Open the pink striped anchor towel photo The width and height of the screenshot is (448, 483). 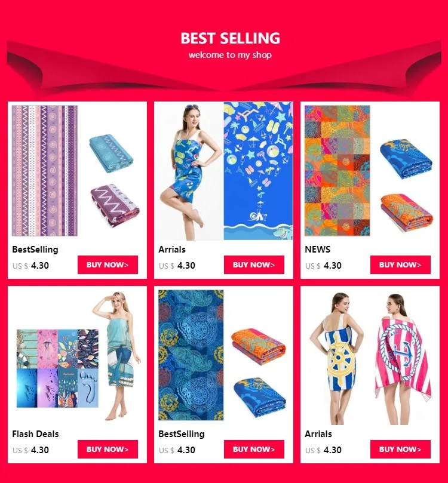(403, 359)
